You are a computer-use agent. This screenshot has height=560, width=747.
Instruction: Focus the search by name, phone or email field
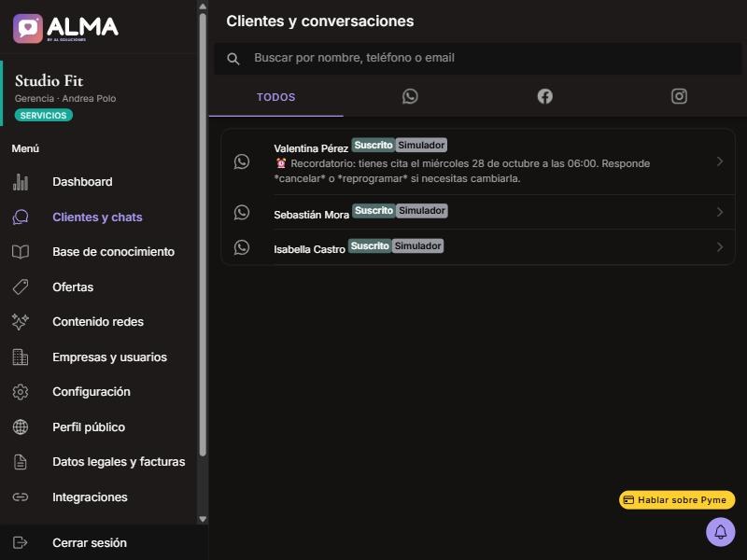coord(478,58)
